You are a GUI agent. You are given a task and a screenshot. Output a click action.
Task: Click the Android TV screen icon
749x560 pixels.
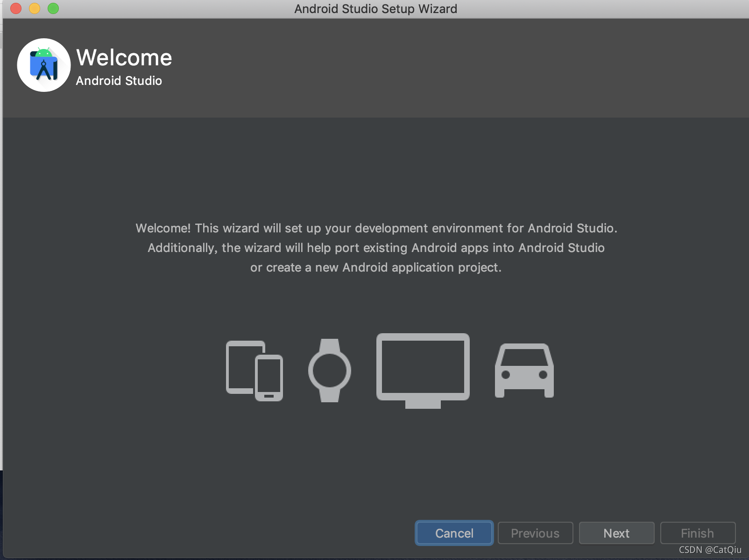coord(423,371)
